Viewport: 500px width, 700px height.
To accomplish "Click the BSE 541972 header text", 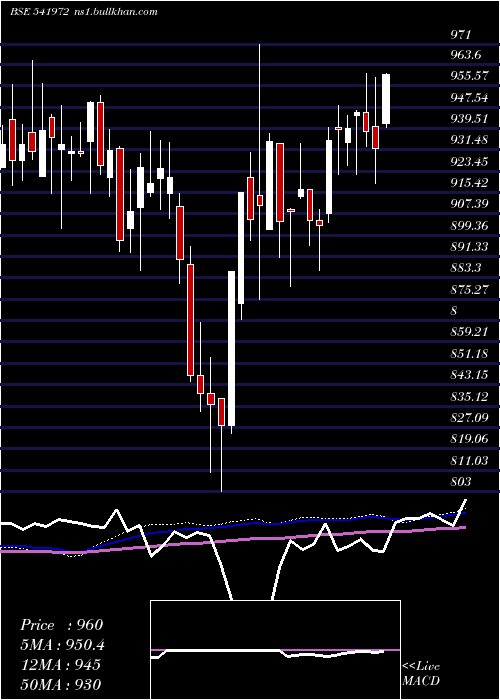I will [x=39, y=12].
